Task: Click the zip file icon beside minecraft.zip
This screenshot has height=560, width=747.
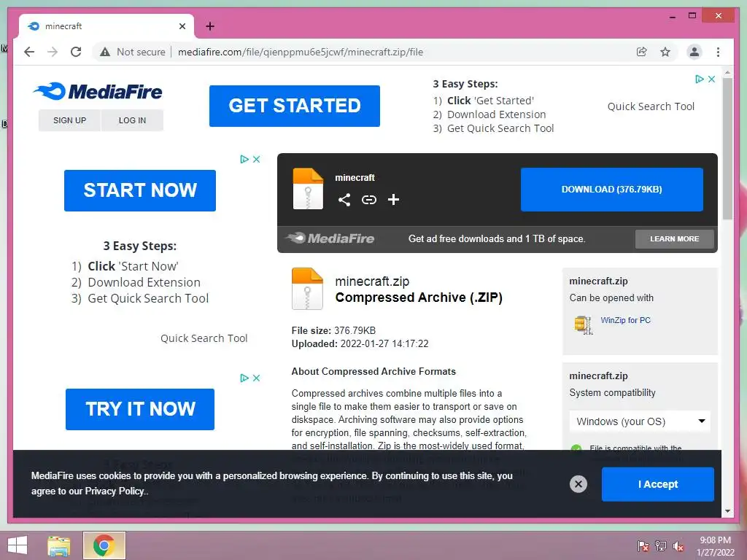Action: [307, 289]
